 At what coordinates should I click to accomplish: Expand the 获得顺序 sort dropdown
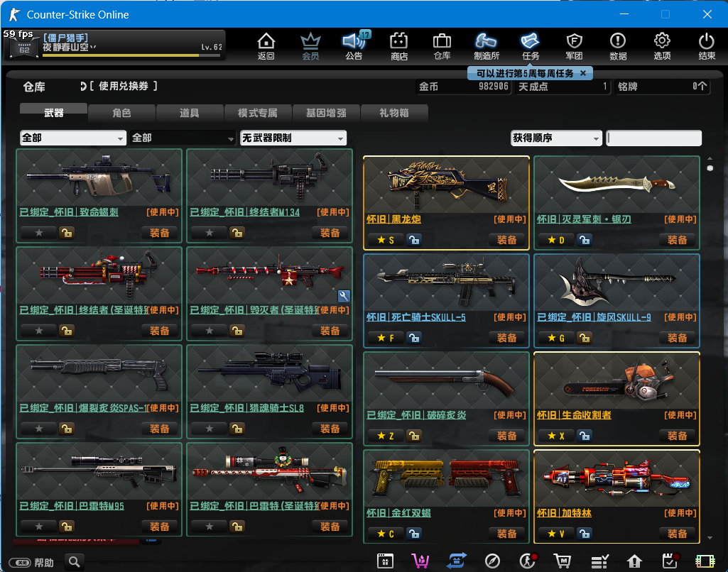pos(556,138)
